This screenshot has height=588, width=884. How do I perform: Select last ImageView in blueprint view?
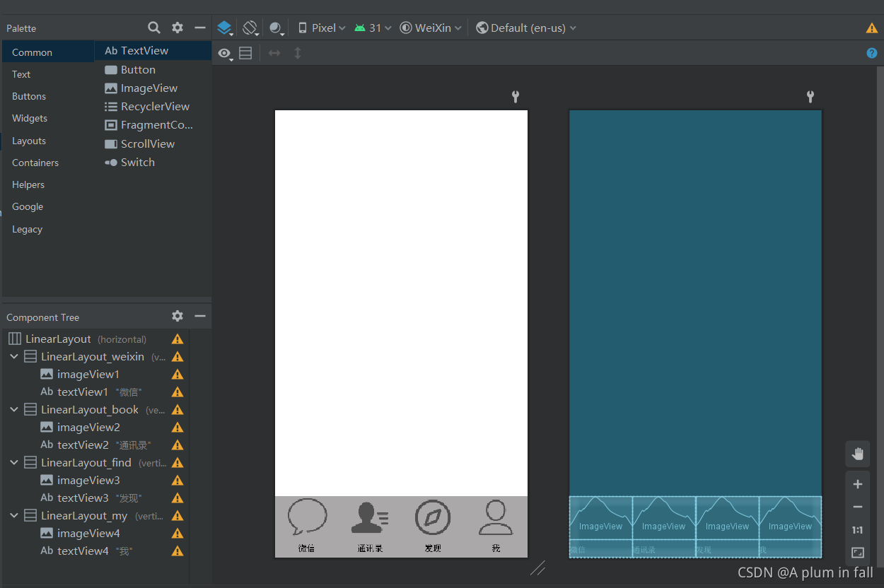[791, 518]
